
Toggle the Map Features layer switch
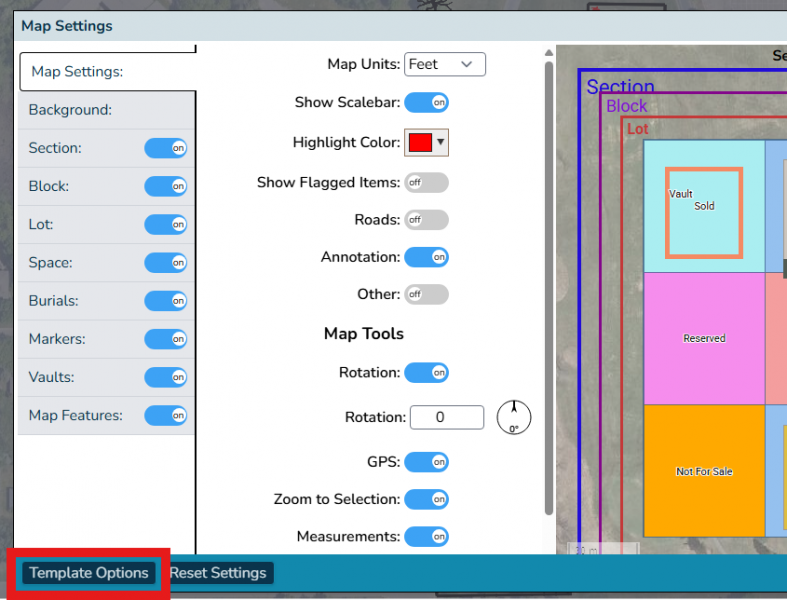166,415
